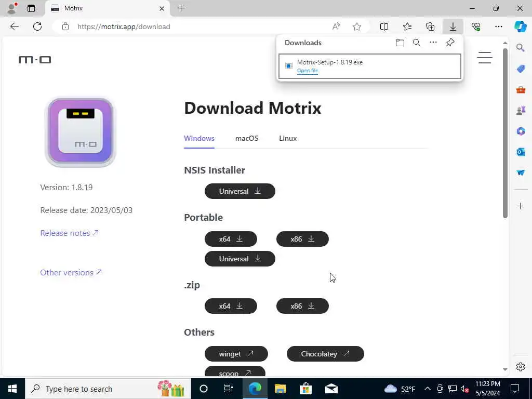Click the site info lock icon
532x399 pixels.
65,26
